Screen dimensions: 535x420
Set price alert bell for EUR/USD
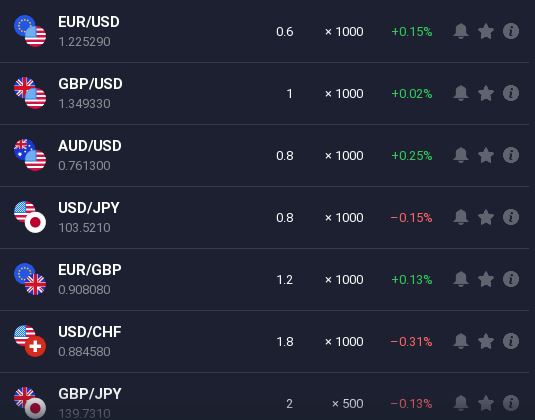[461, 31]
